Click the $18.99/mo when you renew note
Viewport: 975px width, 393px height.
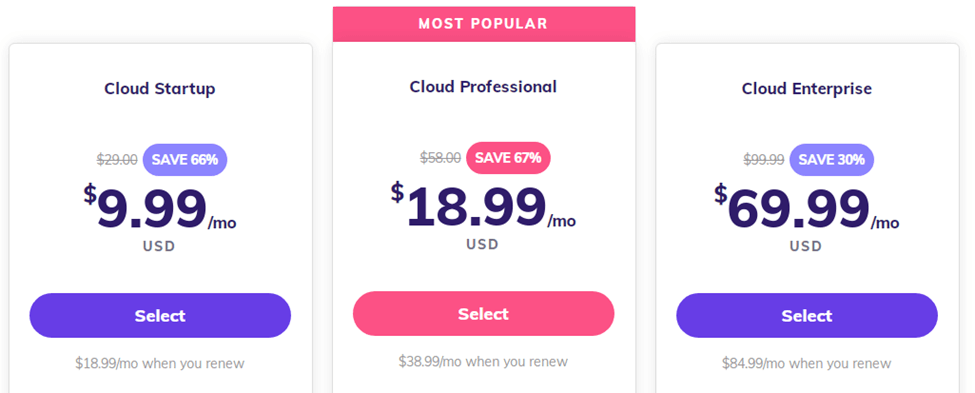[160, 363]
